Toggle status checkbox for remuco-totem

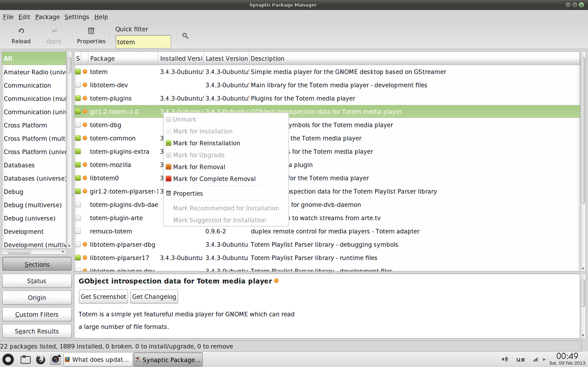78,231
